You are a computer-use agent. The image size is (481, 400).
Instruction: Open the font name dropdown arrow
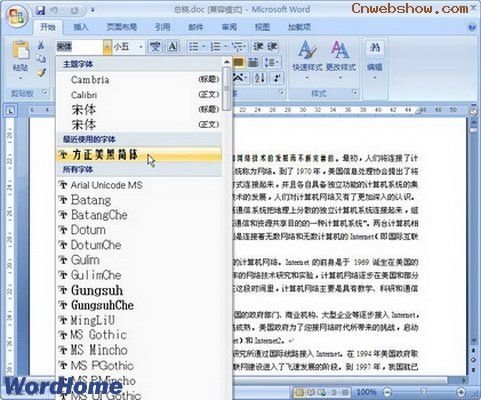point(107,47)
